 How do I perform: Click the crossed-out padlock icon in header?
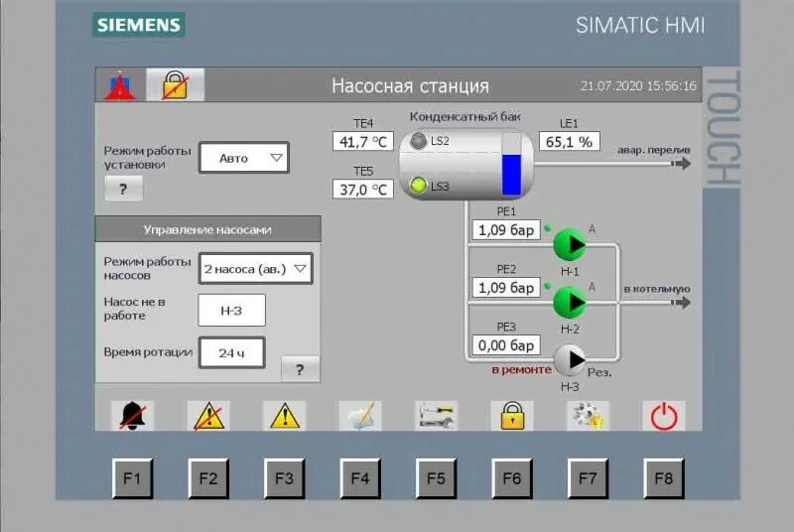(176, 85)
